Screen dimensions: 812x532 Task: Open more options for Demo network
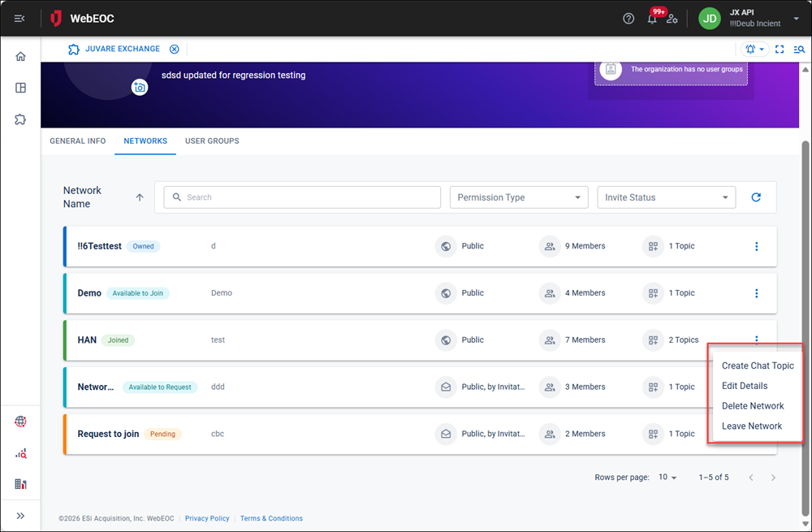coord(756,293)
